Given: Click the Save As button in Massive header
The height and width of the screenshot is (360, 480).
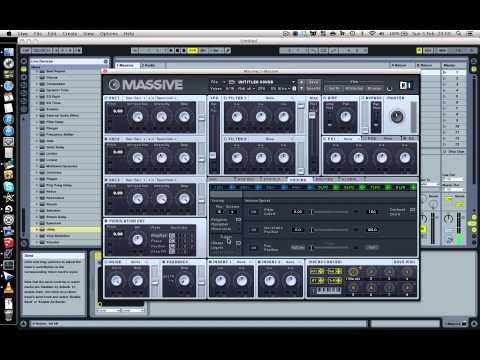Looking at the screenshot, I should pyautogui.click(x=313, y=88).
